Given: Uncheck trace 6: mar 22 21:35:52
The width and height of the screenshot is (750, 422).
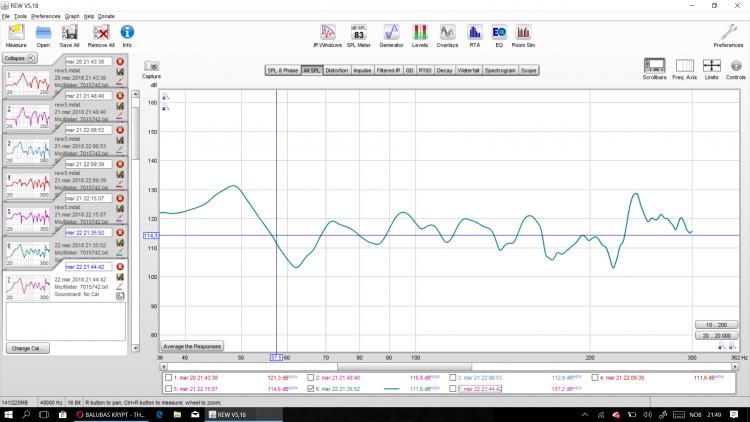Looking at the screenshot, I should point(310,389).
